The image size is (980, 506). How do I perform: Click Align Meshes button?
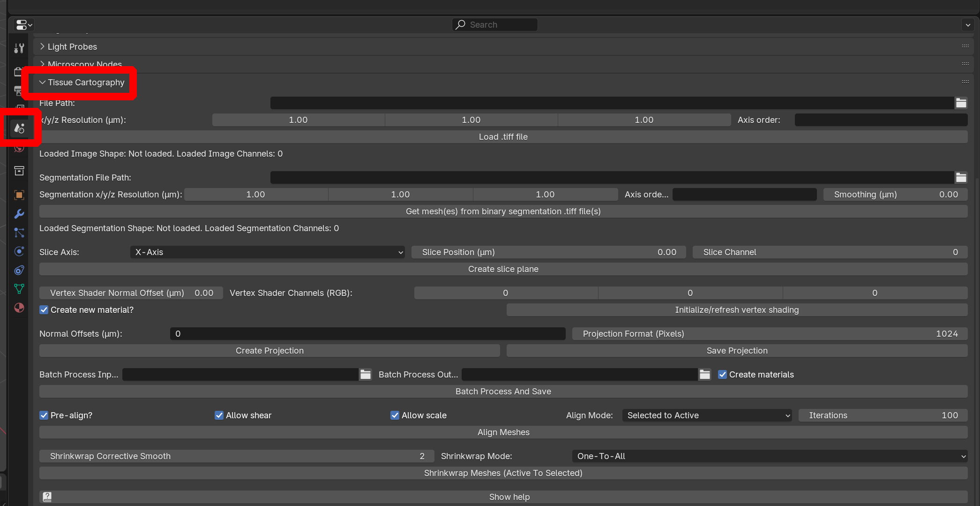pos(503,432)
